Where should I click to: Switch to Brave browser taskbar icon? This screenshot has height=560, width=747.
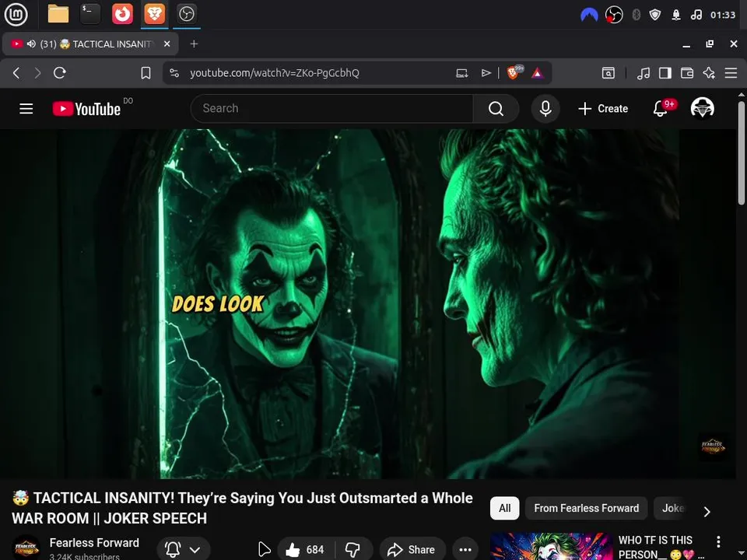pos(155,14)
